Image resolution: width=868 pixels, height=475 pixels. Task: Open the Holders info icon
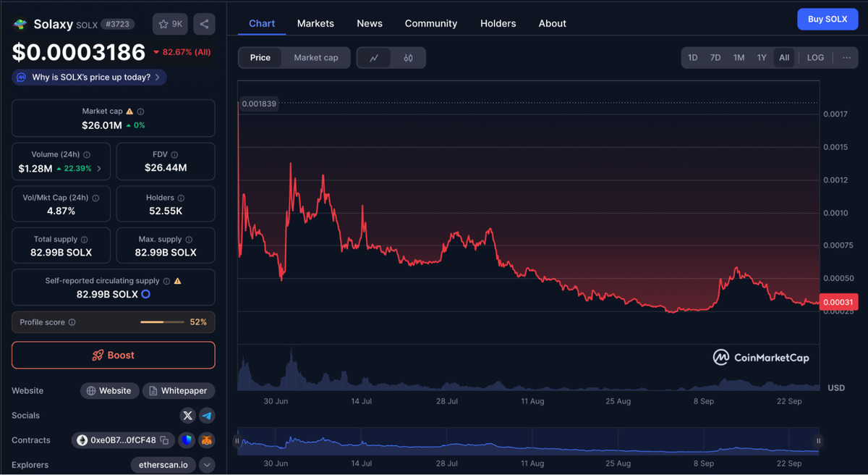[181, 198]
